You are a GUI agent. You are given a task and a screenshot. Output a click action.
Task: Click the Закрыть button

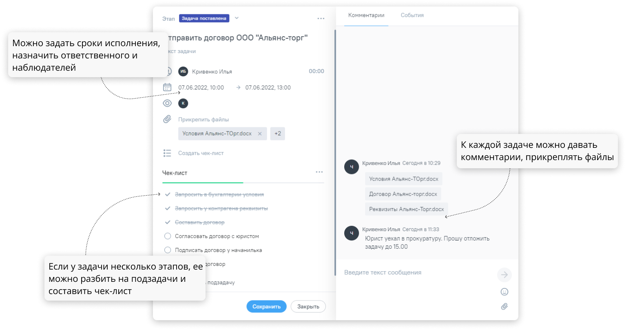[x=308, y=307]
